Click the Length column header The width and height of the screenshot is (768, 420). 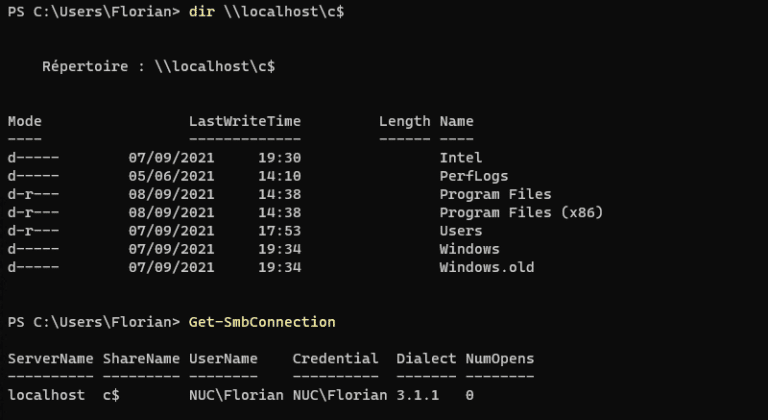[x=404, y=121]
